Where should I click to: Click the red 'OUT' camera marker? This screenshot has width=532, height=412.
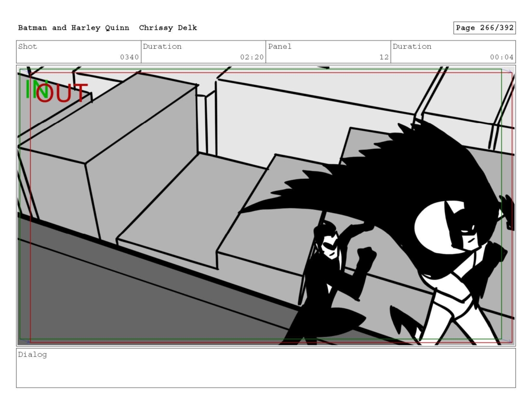62,93
